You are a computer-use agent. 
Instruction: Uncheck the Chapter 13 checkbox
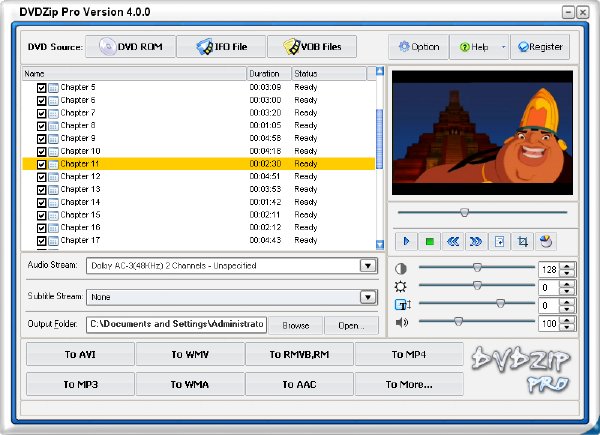41,190
